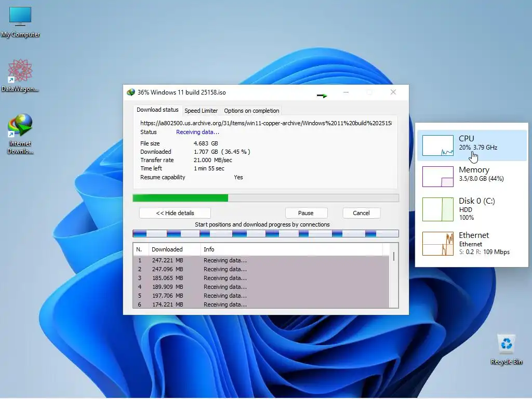Click the IDM icon in download title bar

click(x=130, y=92)
